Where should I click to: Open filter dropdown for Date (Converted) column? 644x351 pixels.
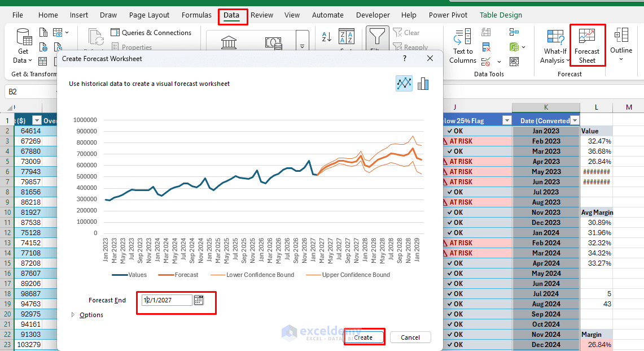point(575,120)
